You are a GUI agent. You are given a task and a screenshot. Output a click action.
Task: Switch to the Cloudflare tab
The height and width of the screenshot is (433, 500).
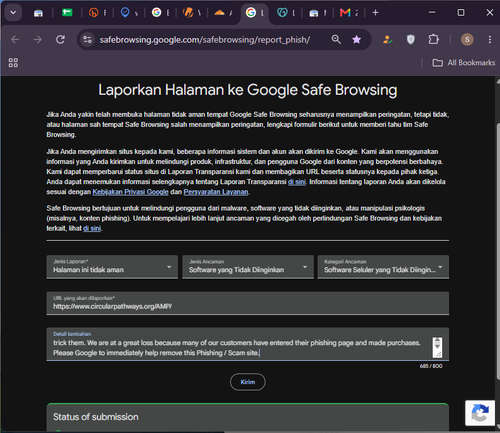pos(219,13)
